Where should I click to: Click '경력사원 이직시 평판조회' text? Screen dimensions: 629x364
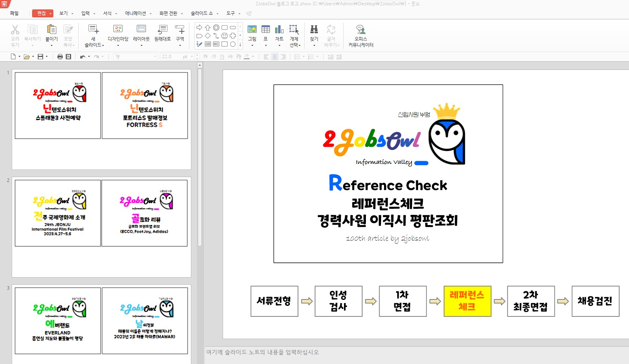pyautogui.click(x=388, y=220)
